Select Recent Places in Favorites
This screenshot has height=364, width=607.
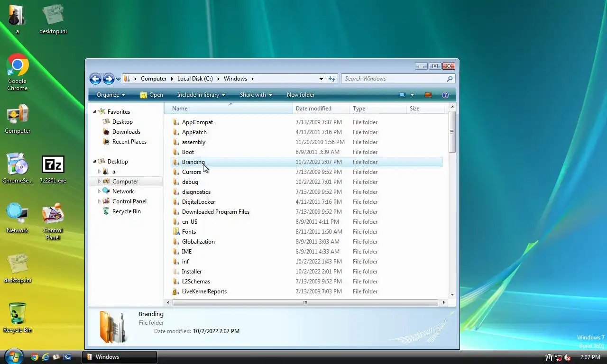tap(129, 142)
